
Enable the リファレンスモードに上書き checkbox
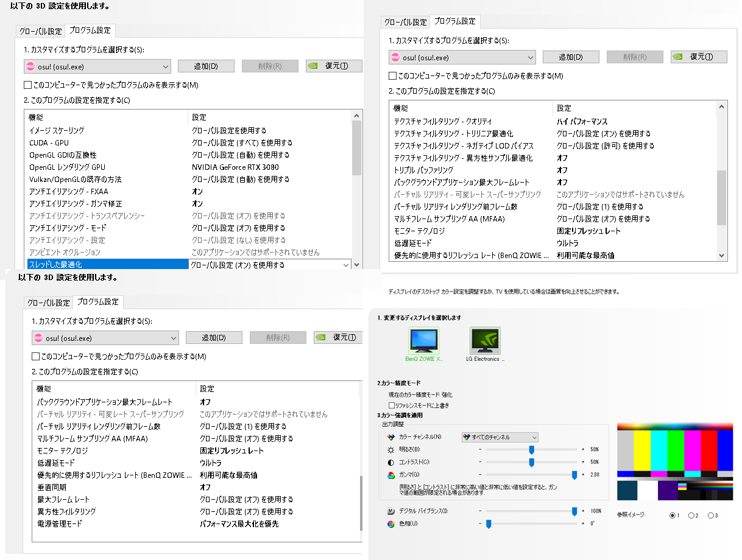(391, 405)
